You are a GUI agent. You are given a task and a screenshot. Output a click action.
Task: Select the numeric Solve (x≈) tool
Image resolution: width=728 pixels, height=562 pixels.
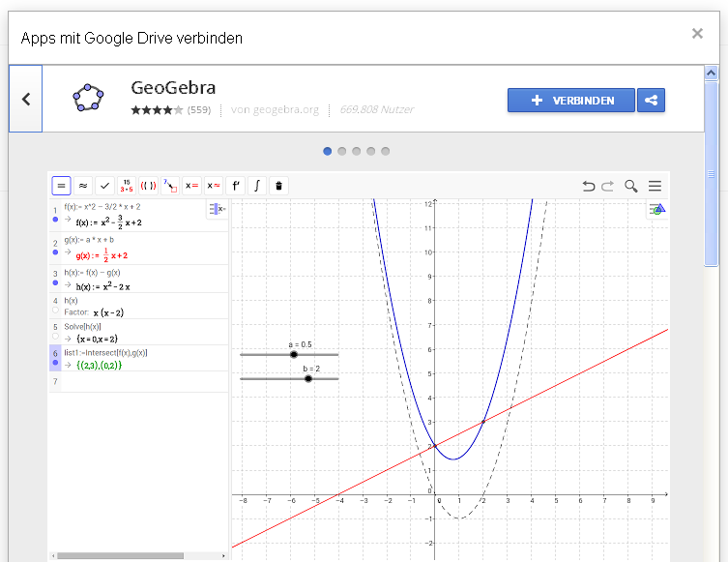214,186
